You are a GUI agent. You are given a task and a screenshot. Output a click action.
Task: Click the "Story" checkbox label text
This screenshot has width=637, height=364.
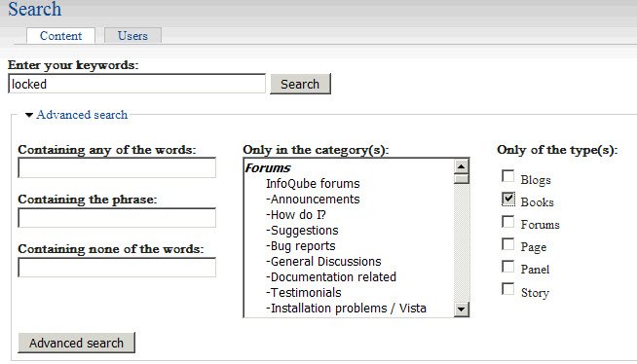535,293
